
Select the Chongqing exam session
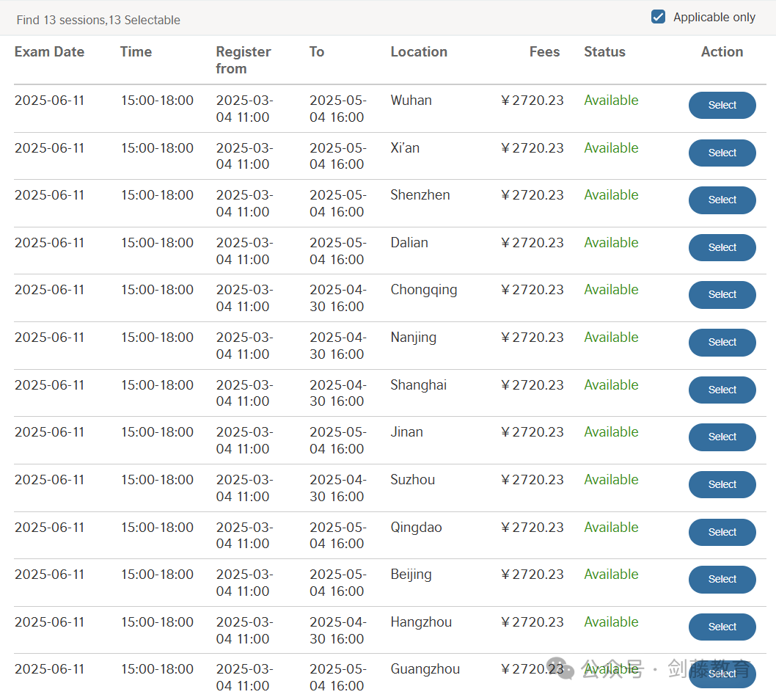[722, 294]
